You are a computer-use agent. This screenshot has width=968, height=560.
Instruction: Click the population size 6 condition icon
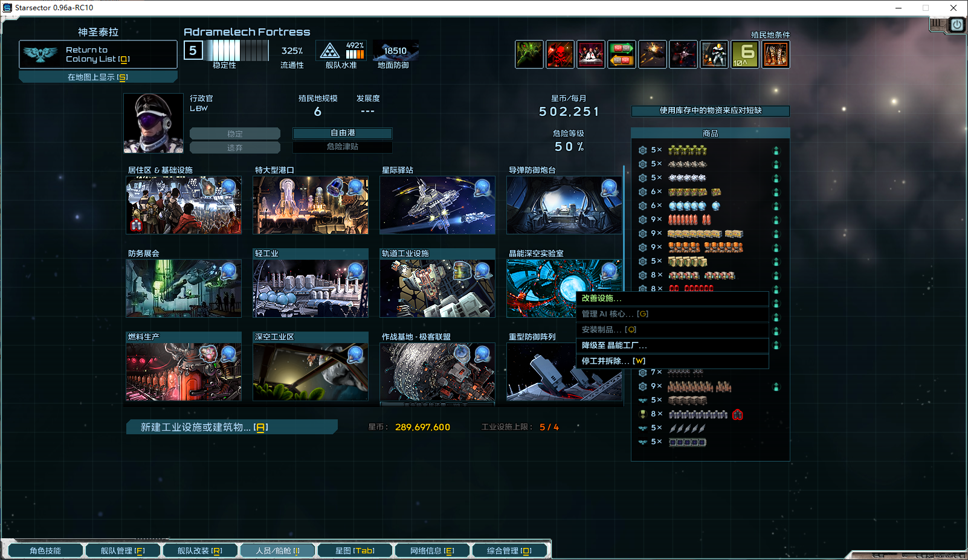(745, 55)
